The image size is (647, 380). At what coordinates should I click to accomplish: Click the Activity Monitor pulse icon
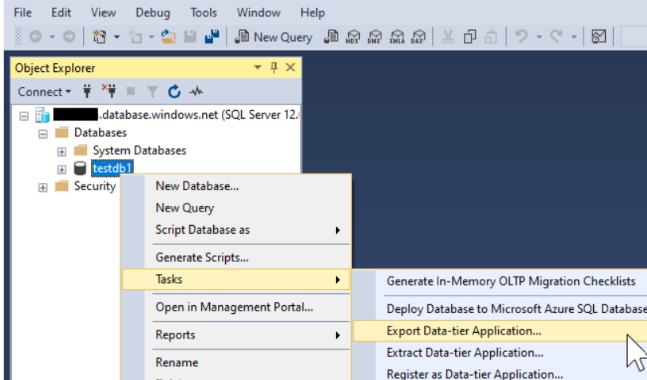196,91
